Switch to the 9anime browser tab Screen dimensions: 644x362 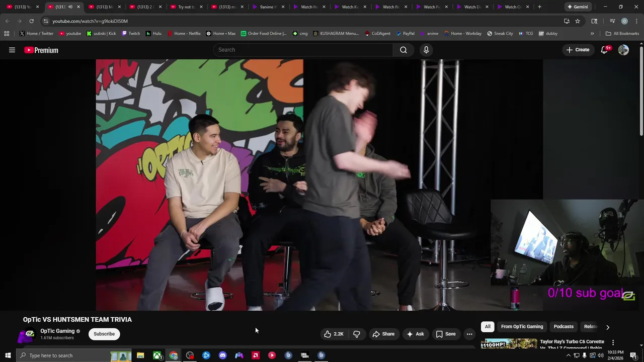(x=269, y=7)
